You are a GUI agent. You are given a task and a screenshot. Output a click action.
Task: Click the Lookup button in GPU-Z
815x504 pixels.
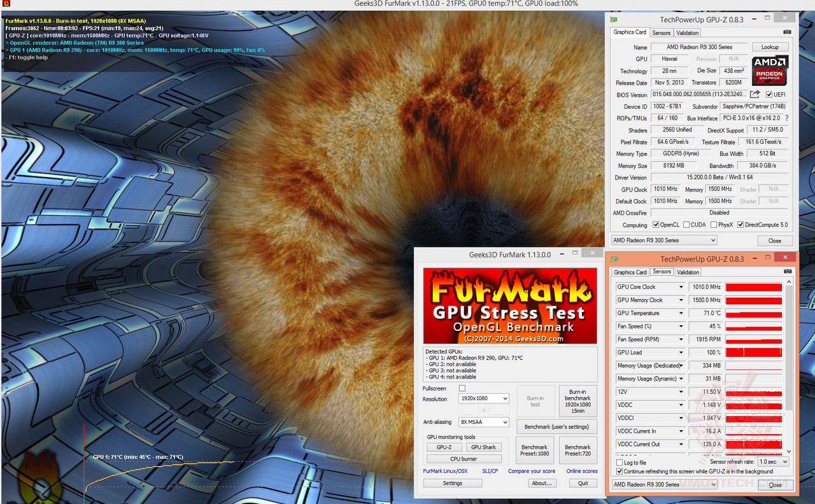[x=770, y=47]
